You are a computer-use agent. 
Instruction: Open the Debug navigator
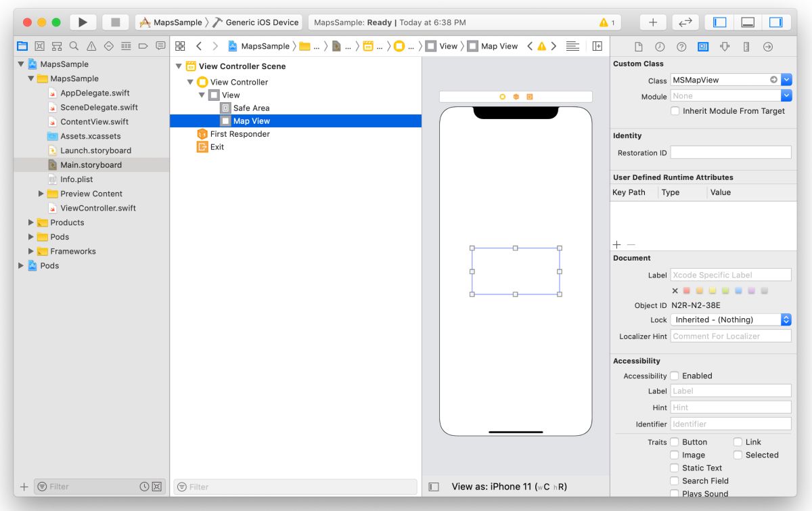[x=126, y=46]
